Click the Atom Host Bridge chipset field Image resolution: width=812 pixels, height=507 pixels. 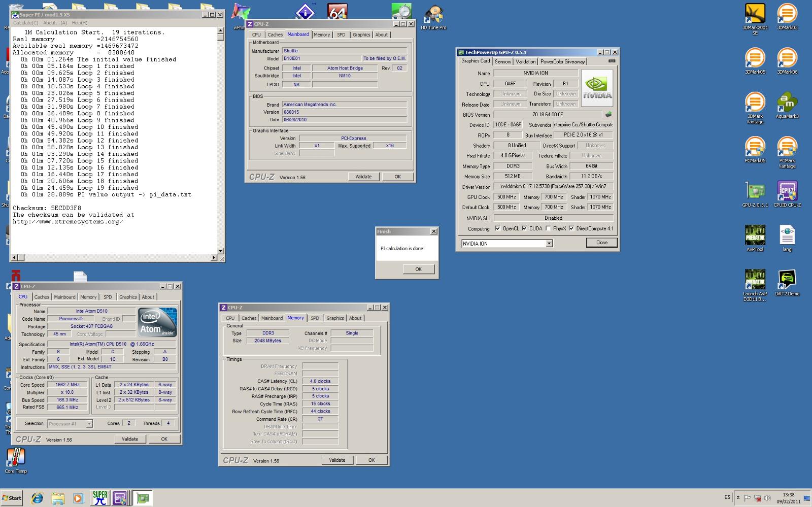point(345,68)
